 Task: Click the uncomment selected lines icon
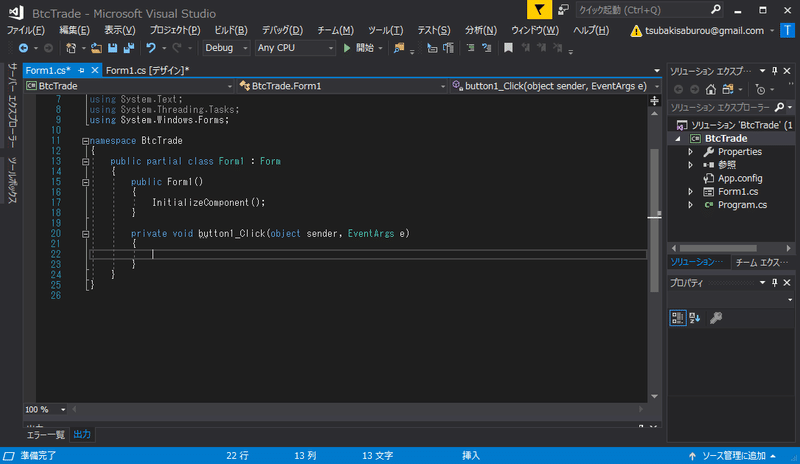click(487, 48)
